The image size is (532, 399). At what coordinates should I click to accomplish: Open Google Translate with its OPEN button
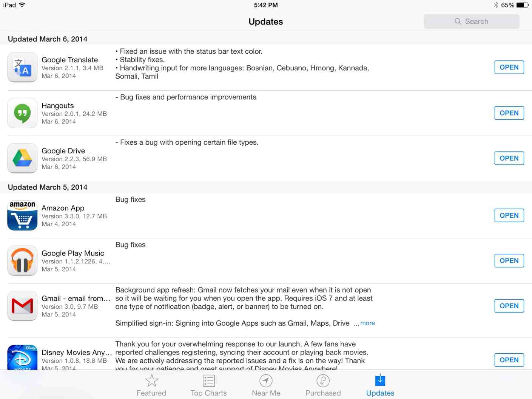(509, 67)
